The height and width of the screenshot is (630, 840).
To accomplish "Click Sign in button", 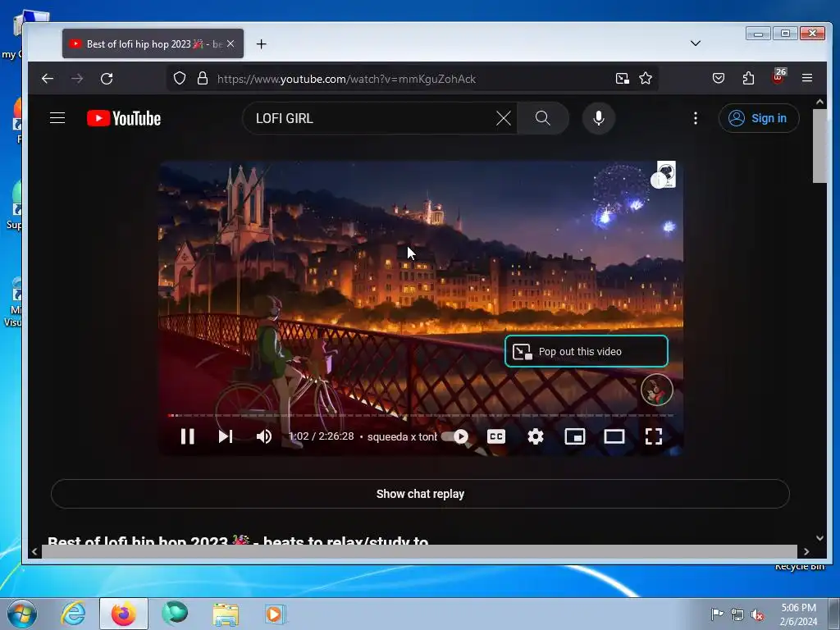I will 759,118.
